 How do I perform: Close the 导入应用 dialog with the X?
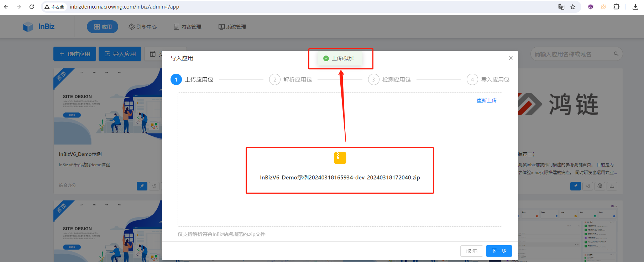(511, 58)
